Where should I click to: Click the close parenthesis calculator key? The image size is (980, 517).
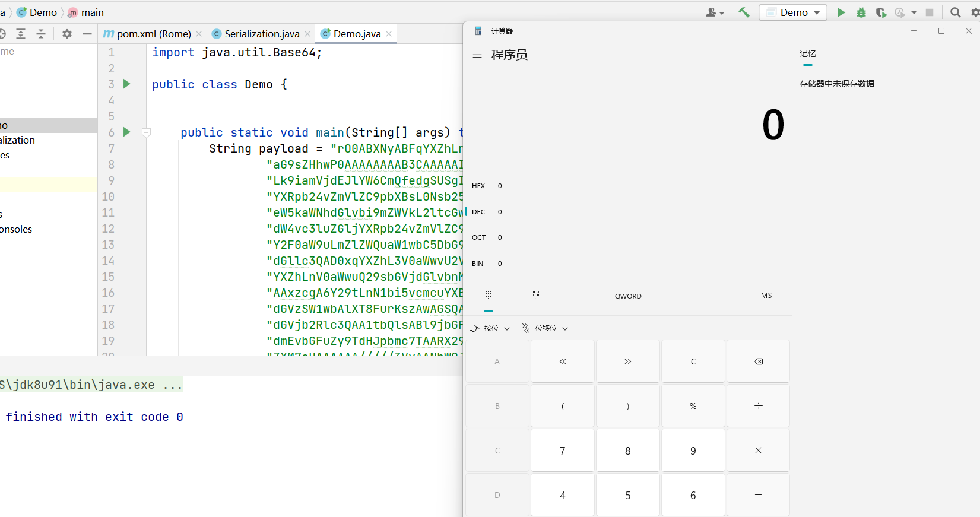tap(628, 406)
